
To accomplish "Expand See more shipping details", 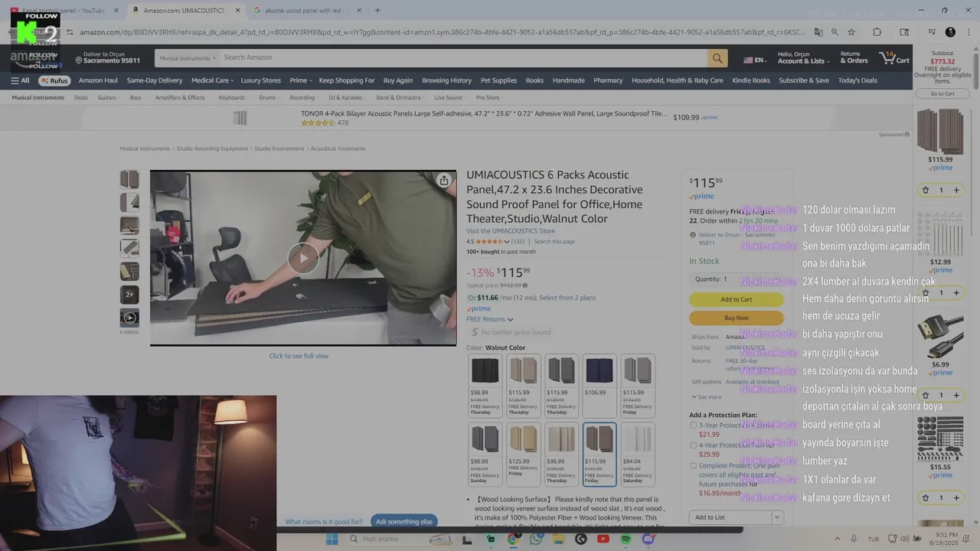I will pyautogui.click(x=706, y=396).
